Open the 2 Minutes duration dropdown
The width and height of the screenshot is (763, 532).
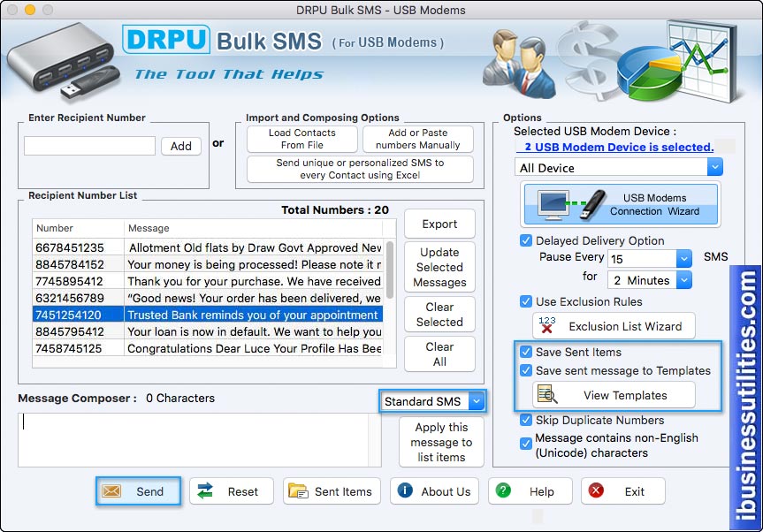click(x=650, y=280)
